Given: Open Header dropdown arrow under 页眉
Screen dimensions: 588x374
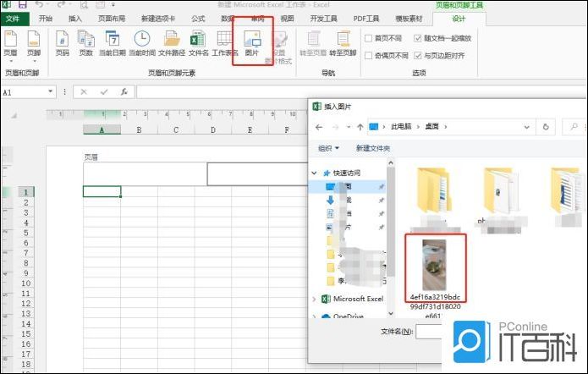Looking at the screenshot, I should 11,61.
